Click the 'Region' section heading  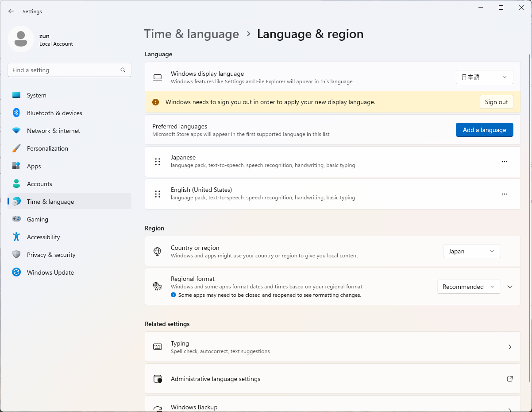coord(154,228)
